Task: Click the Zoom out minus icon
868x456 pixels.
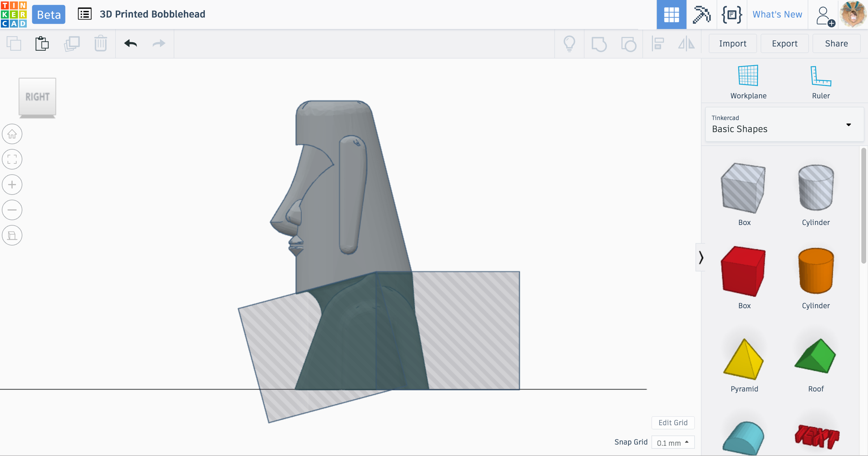Action: [x=12, y=210]
